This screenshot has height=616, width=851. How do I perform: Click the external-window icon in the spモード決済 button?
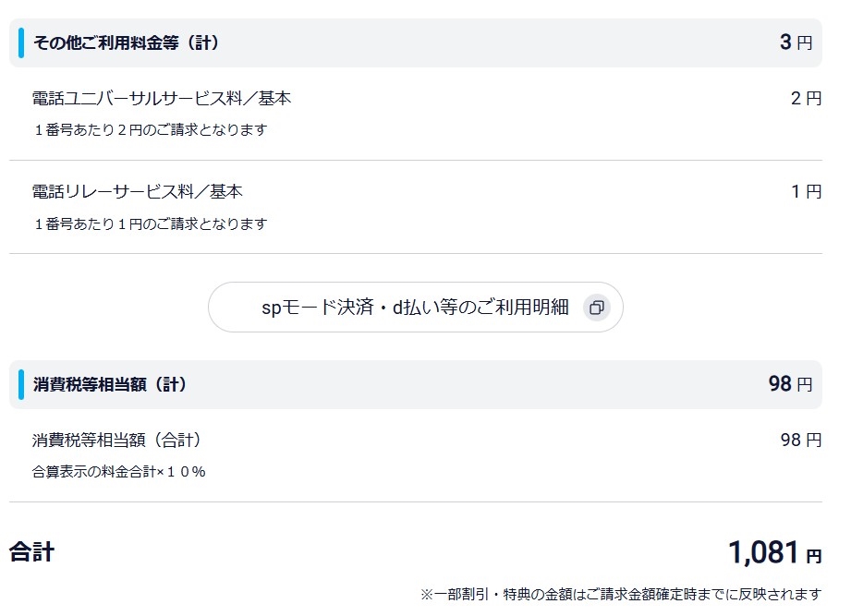point(597,308)
